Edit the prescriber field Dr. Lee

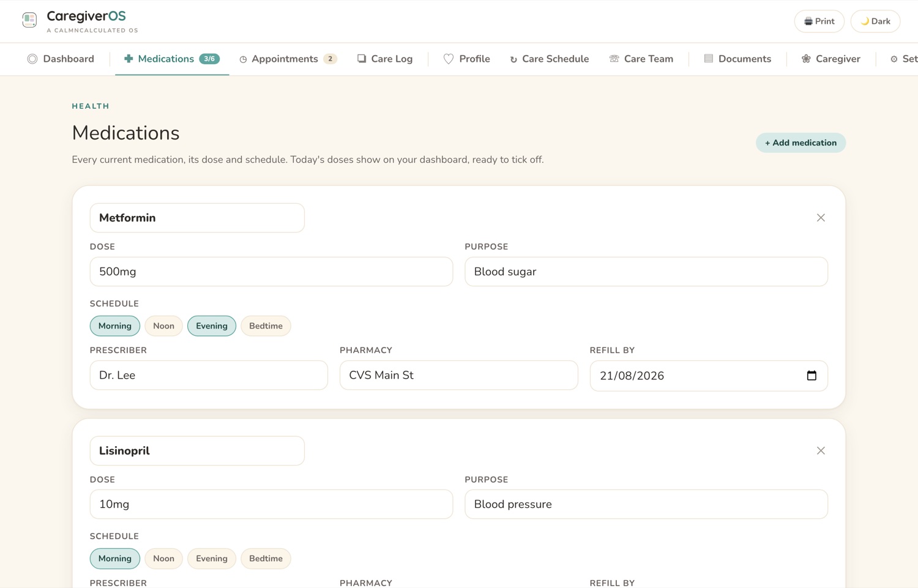point(209,375)
